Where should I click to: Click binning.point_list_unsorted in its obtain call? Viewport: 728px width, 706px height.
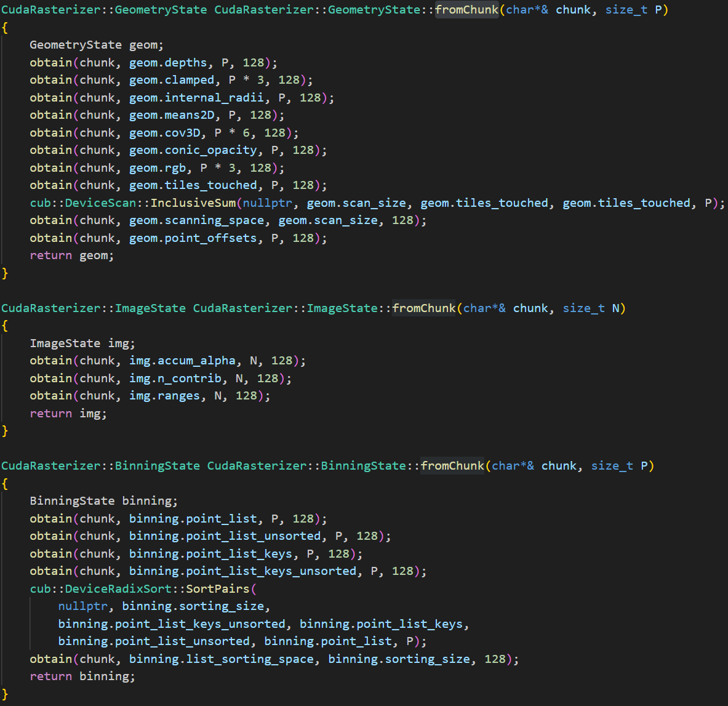tap(225, 536)
